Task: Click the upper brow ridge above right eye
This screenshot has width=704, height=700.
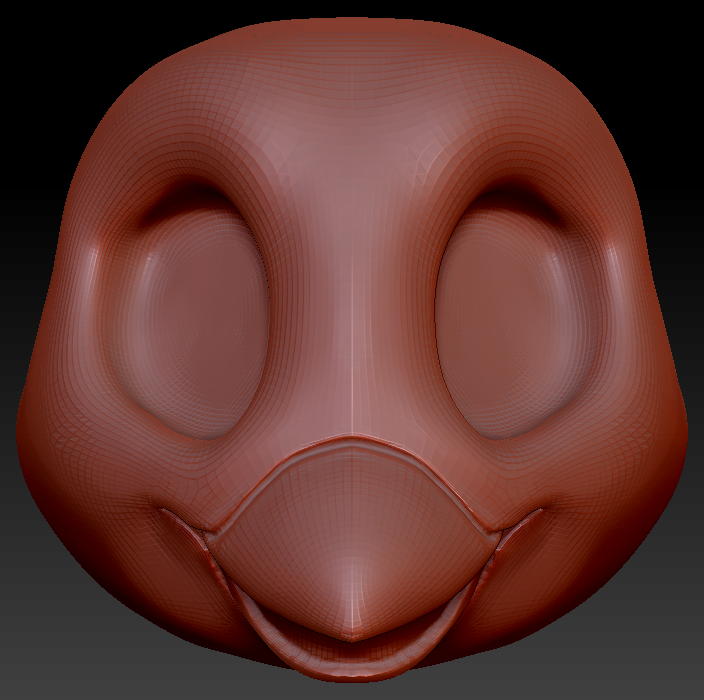Action: tap(515, 190)
